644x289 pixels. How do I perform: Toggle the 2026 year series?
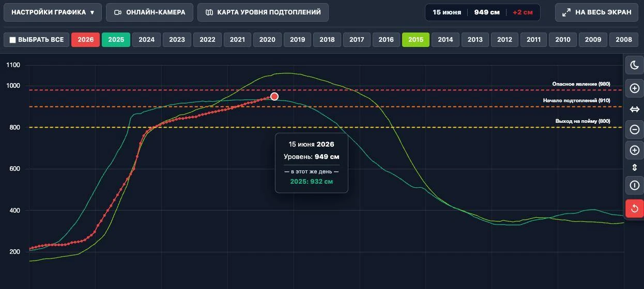[x=85, y=40]
